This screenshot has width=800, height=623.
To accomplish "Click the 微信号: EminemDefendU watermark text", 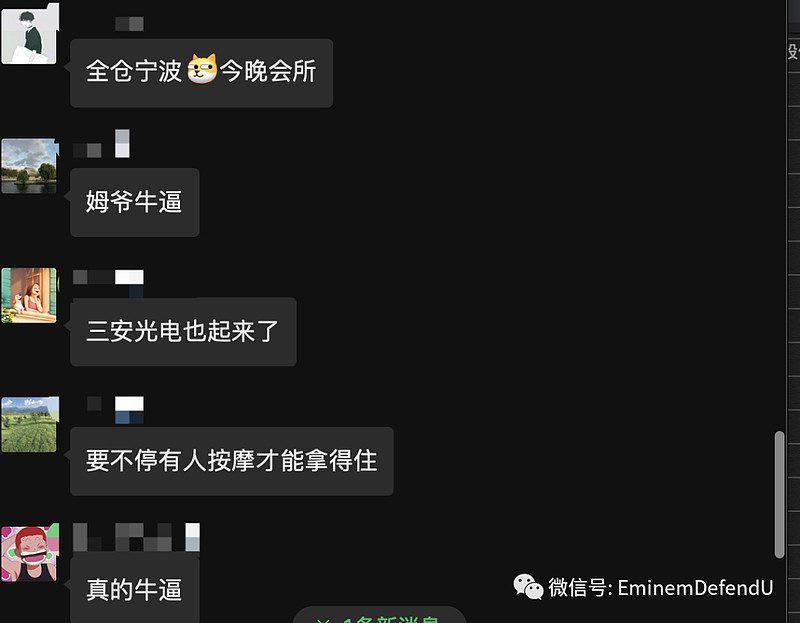I will [x=661, y=588].
